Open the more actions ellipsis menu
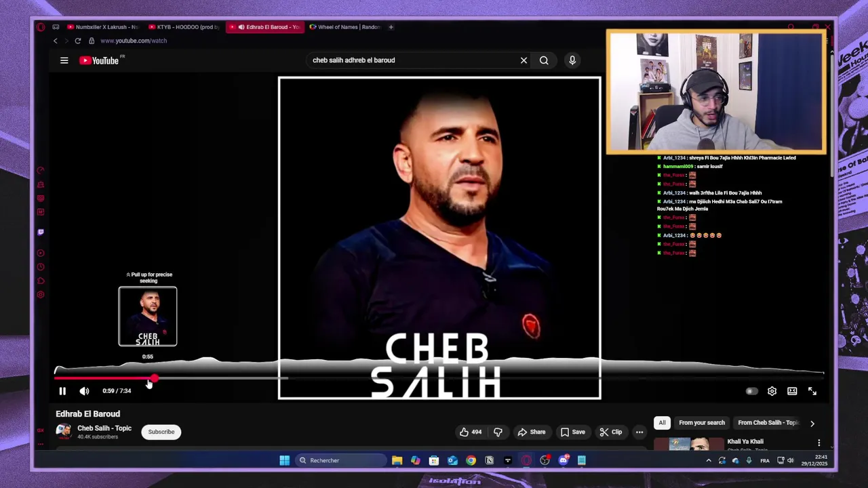The image size is (868, 488). point(639,432)
